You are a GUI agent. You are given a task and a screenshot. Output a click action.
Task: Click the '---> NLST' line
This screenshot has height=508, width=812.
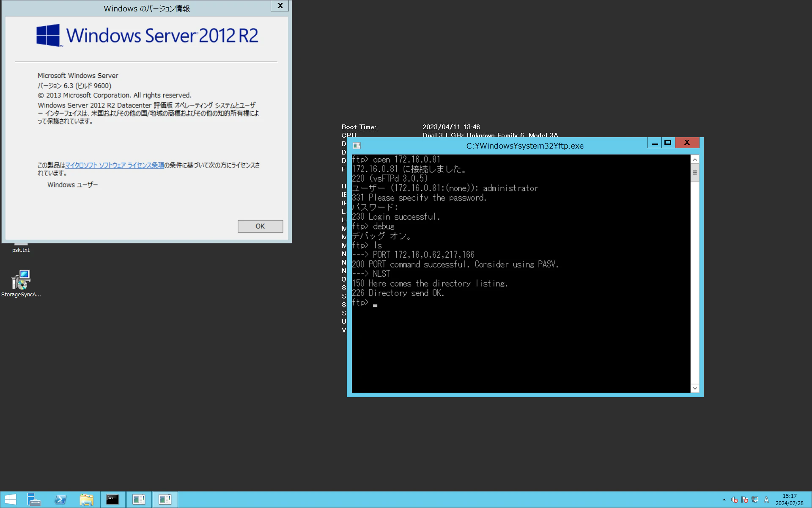[371, 274]
